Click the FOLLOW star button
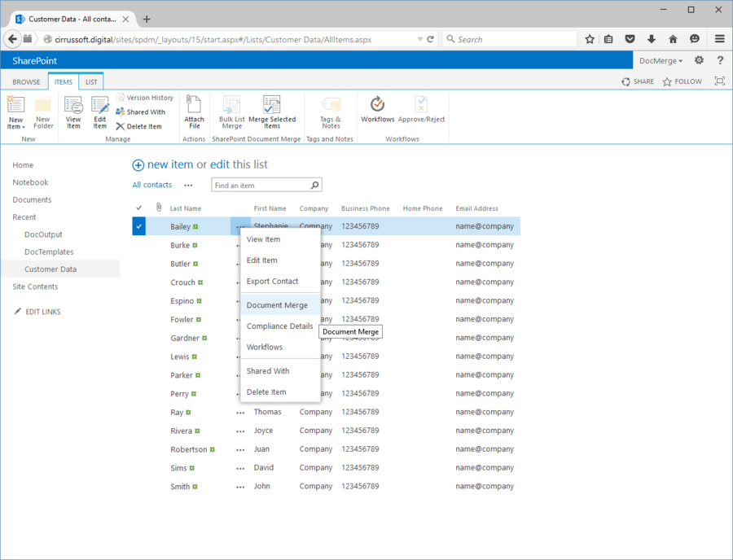 pos(682,81)
